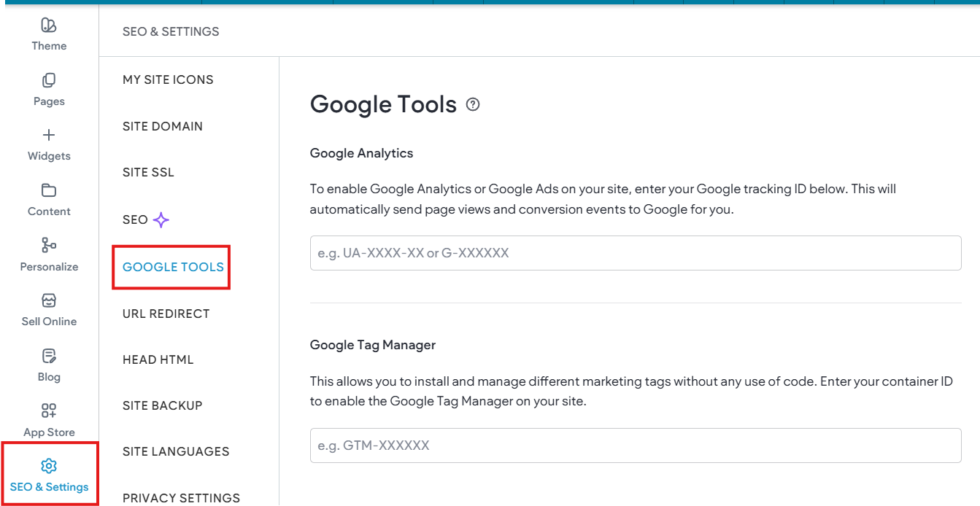980x506 pixels.
Task: Open Privacy Settings section
Action: click(181, 498)
